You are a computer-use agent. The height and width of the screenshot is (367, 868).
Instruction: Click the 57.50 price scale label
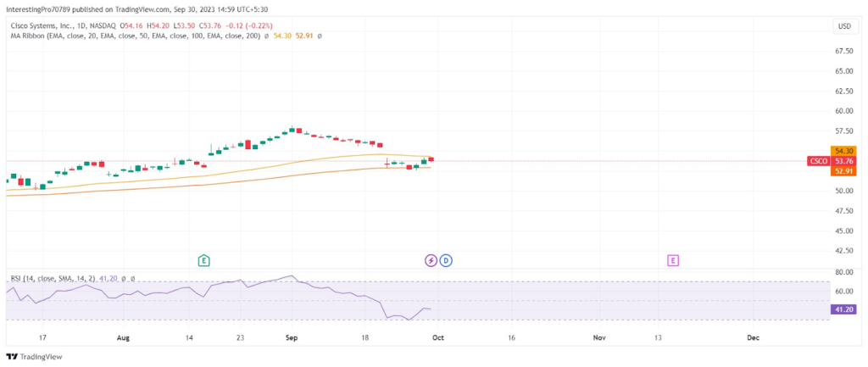point(844,131)
